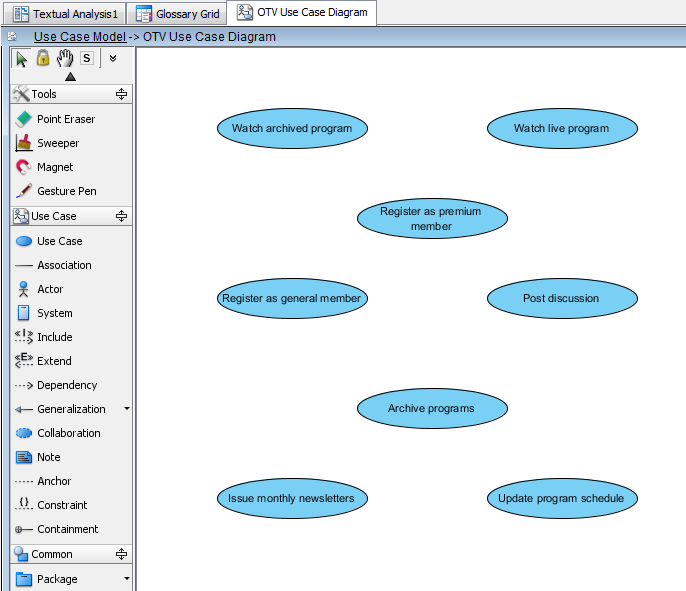Viewport: 686px width, 591px height.
Task: Expand the double-chevron toolbar overflow
Action: [113, 58]
